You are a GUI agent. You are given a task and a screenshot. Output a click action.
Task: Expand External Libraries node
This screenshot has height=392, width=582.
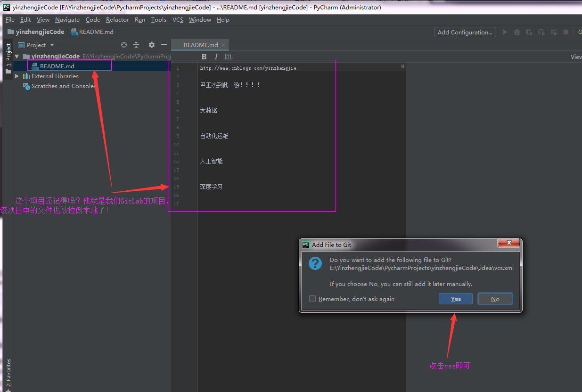[17, 76]
